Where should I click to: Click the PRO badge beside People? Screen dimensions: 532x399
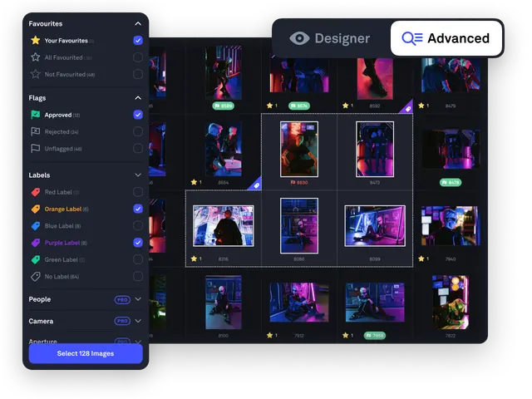[122, 299]
